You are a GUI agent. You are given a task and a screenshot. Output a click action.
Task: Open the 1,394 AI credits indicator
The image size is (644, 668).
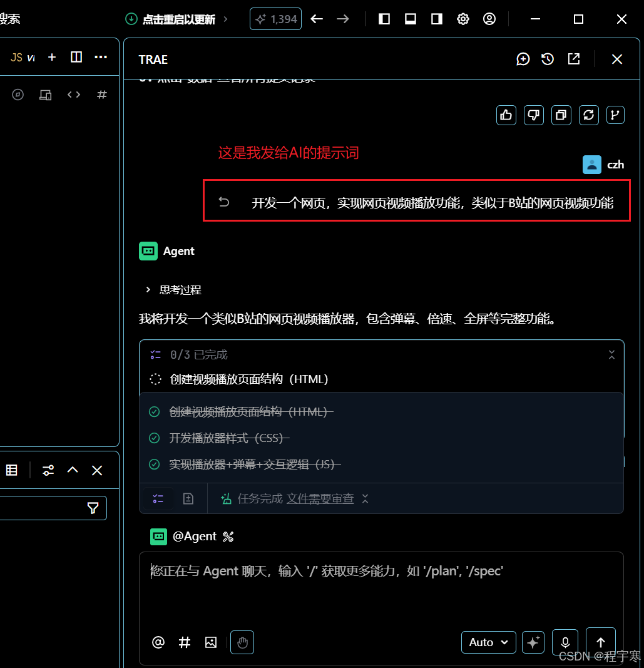click(x=275, y=19)
